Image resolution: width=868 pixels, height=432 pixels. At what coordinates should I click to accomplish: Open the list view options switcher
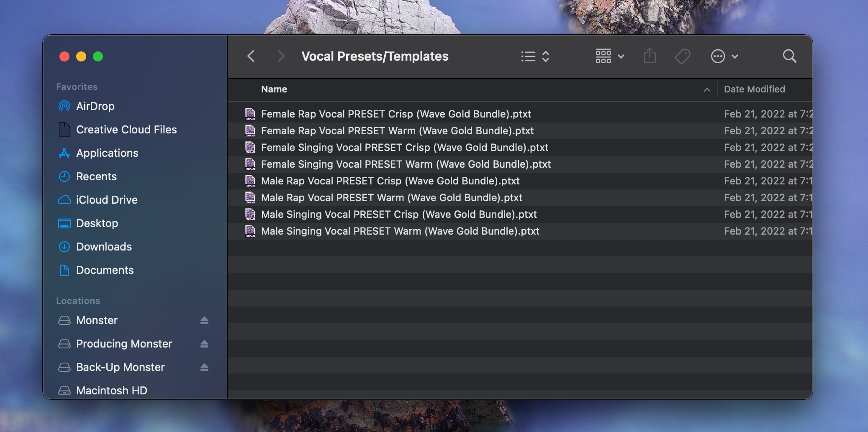pos(535,56)
